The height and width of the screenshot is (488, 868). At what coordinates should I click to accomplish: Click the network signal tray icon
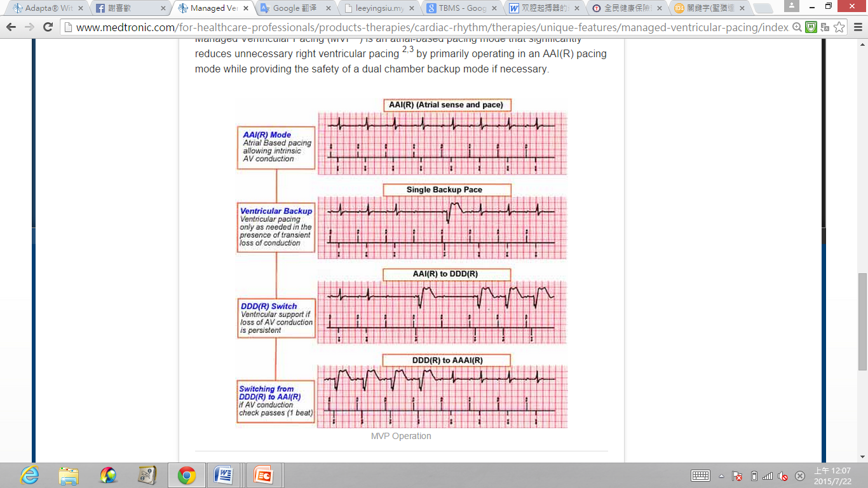(767, 476)
